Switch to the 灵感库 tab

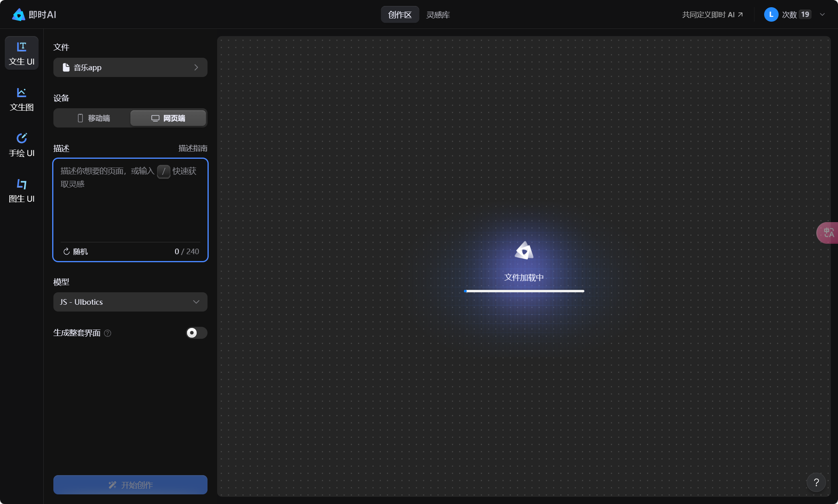[438, 15]
